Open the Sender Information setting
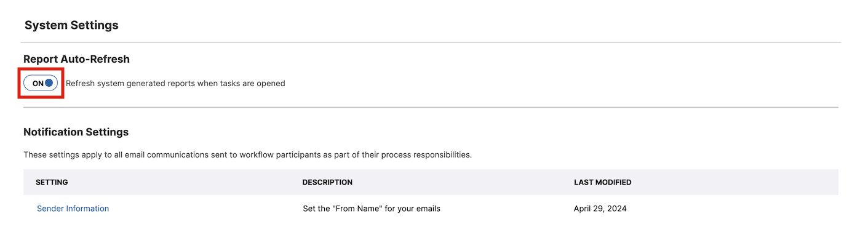This screenshot has width=868, height=232. 73,209
